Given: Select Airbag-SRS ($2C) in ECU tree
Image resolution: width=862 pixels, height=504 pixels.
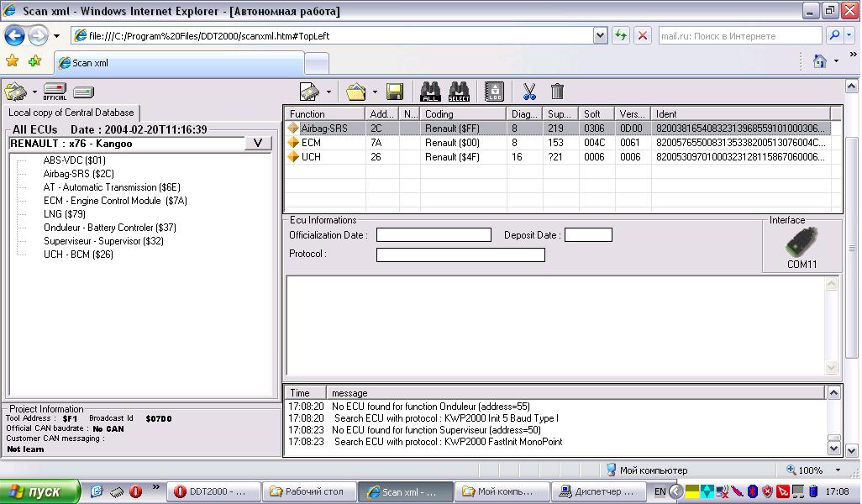Looking at the screenshot, I should tap(79, 174).
